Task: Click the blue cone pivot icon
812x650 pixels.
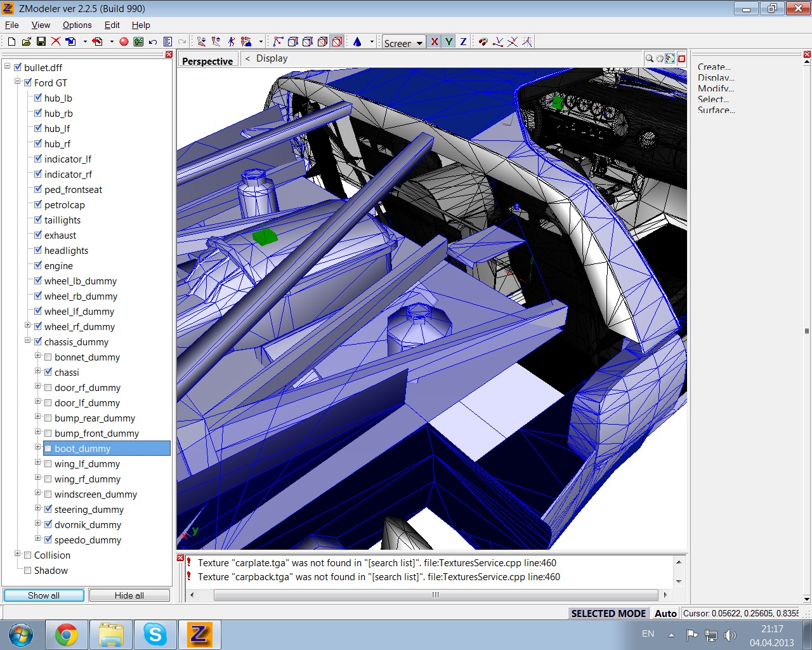Action: coord(357,42)
